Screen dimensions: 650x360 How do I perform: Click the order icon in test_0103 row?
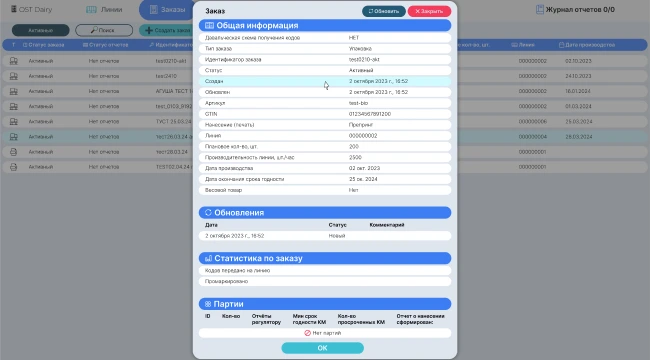[14, 107]
